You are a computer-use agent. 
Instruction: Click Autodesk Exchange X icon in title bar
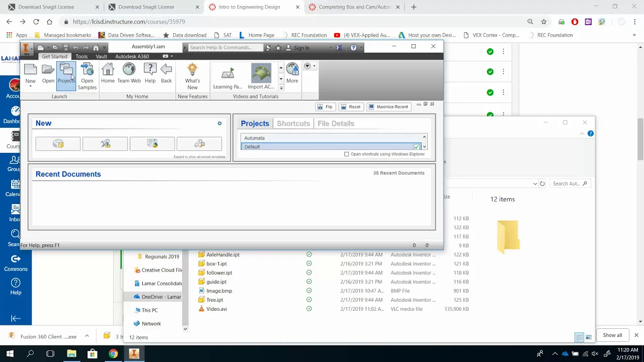click(339, 47)
